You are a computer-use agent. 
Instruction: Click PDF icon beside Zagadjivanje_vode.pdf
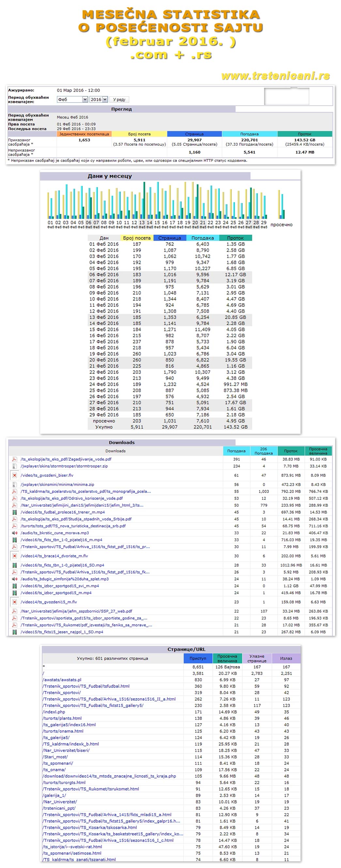[x=14, y=459]
